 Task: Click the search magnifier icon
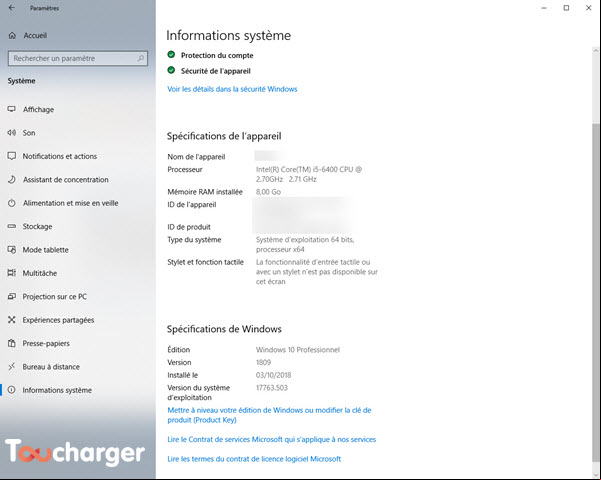(x=141, y=58)
